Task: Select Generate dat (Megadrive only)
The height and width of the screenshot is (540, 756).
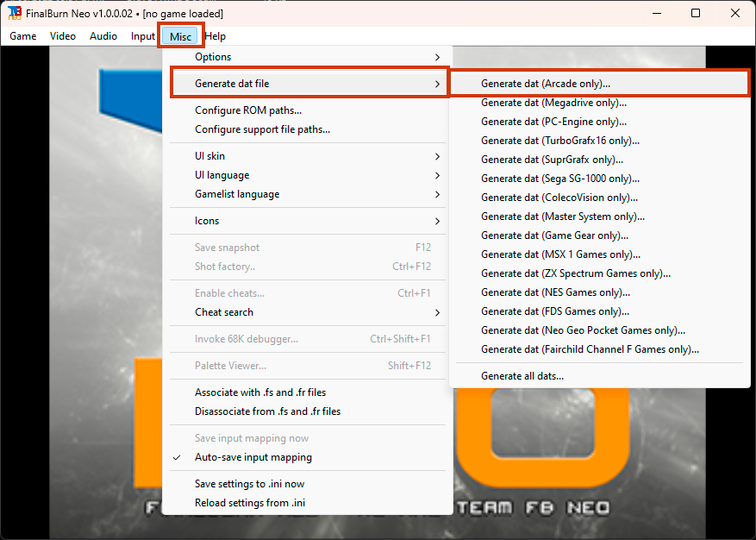Action: [x=599, y=103]
